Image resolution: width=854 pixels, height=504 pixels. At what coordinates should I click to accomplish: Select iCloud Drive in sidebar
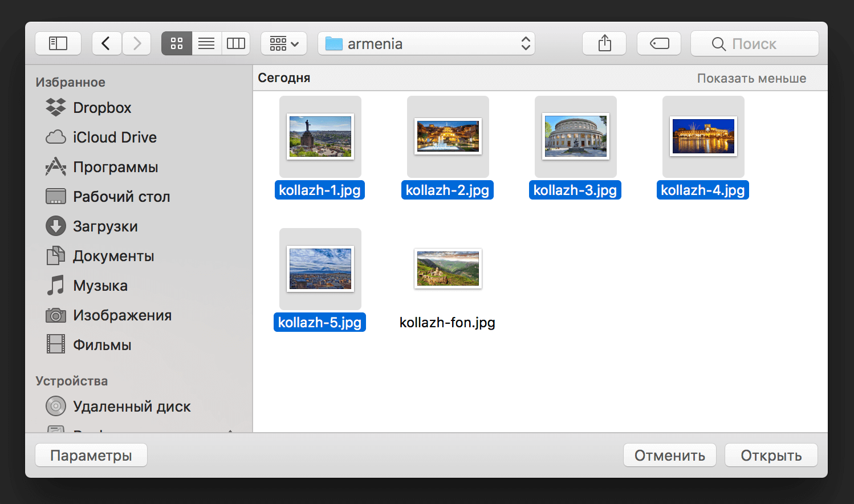click(x=114, y=137)
